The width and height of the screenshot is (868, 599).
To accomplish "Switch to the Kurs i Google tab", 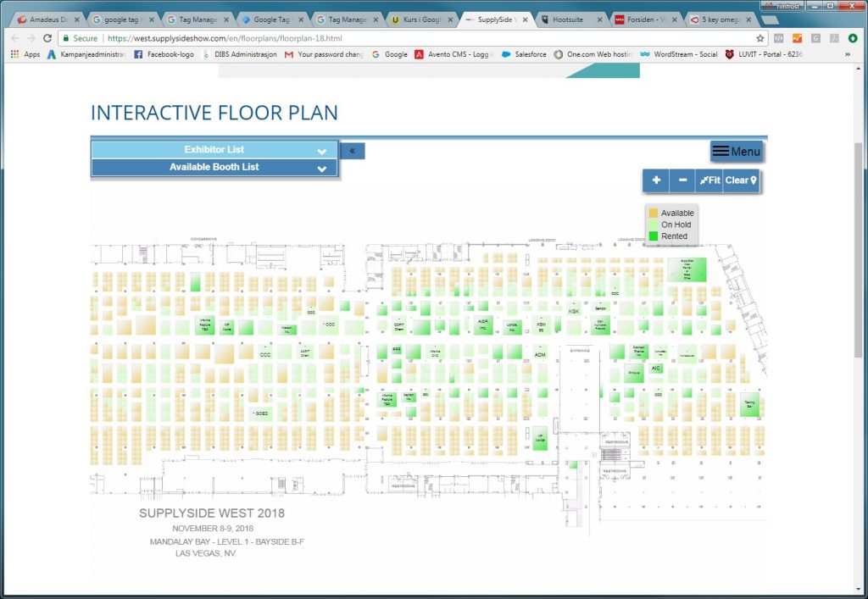I will tap(422, 19).
